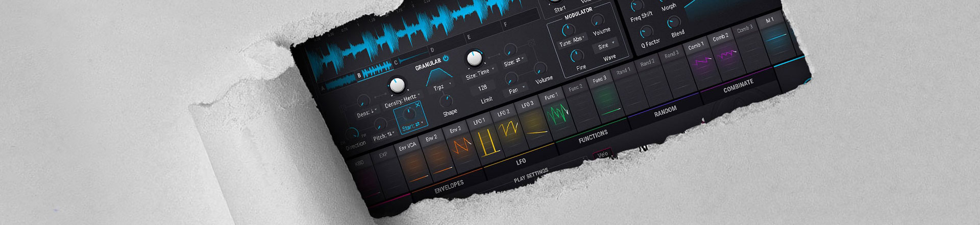The image size is (980, 225).
Task: Open the Size: Time dropdown
Action: [x=480, y=74]
